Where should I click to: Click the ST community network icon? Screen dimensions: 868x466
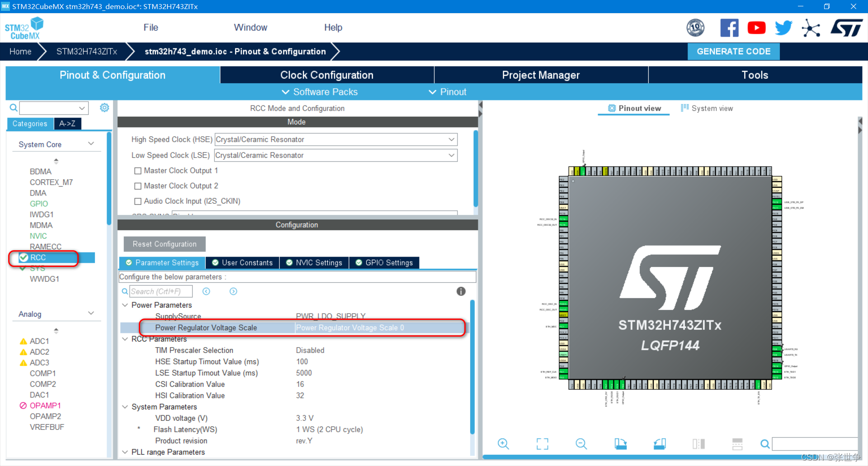[x=811, y=28]
